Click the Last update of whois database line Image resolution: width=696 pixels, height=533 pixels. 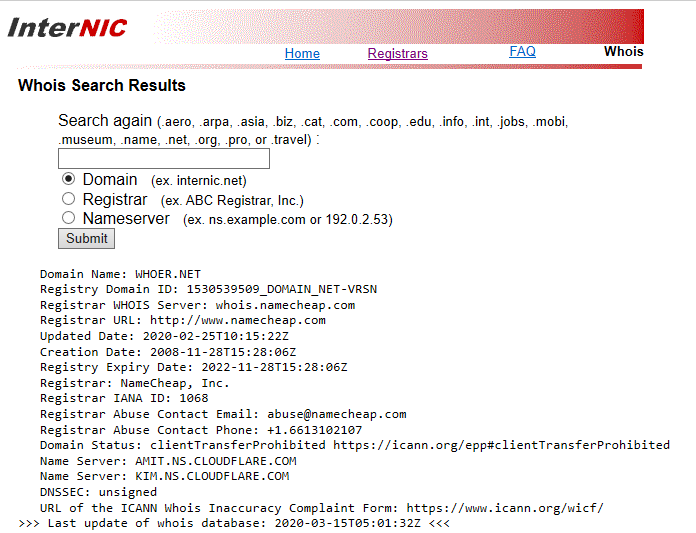coord(234,523)
